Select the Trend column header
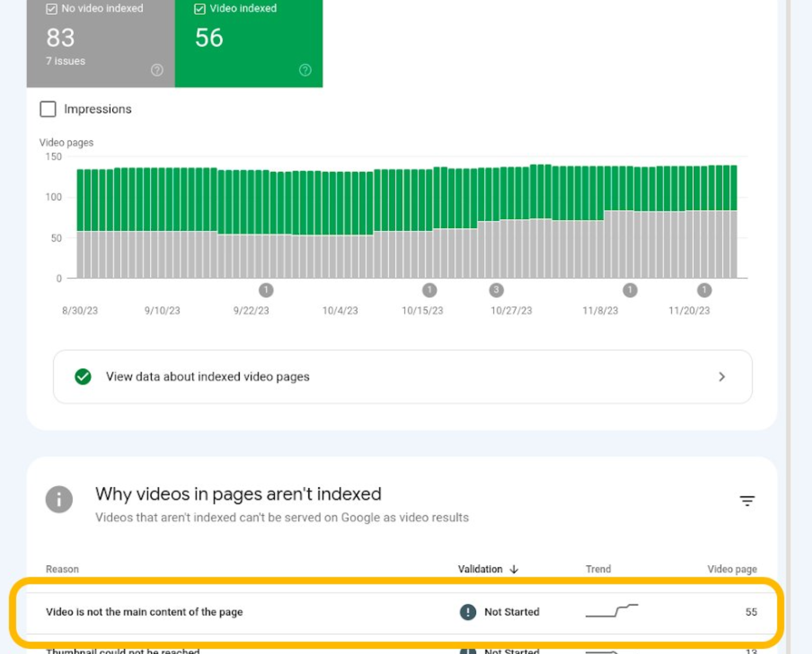 point(598,569)
